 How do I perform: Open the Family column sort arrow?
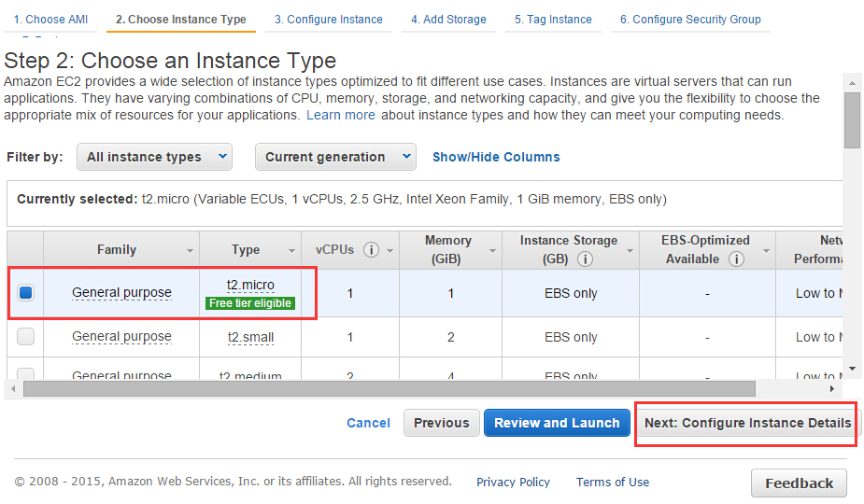click(x=190, y=251)
